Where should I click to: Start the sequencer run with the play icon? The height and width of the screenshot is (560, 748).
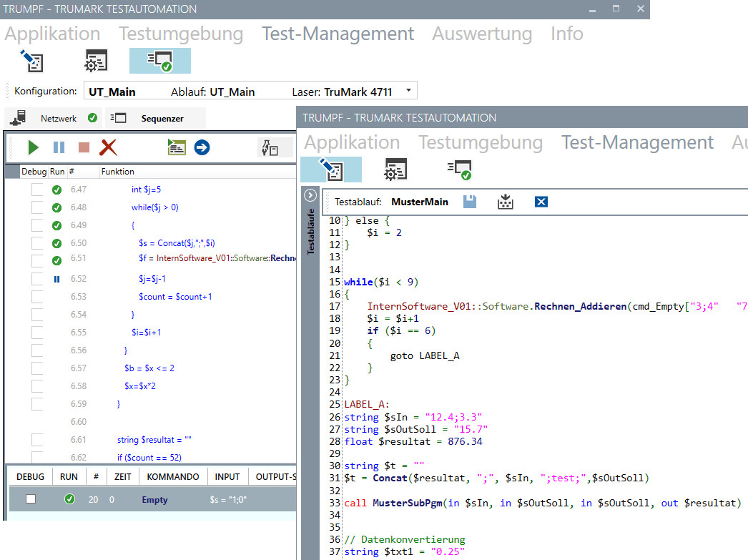[33, 147]
